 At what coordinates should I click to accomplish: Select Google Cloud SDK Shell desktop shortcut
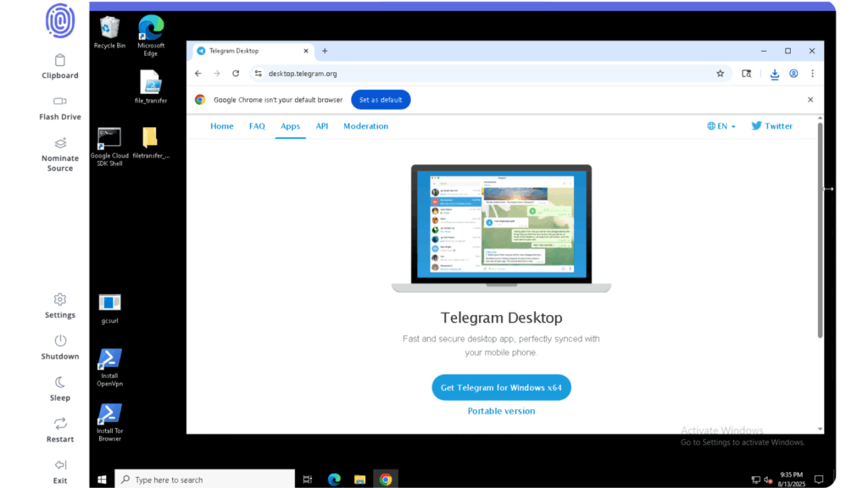point(109,147)
